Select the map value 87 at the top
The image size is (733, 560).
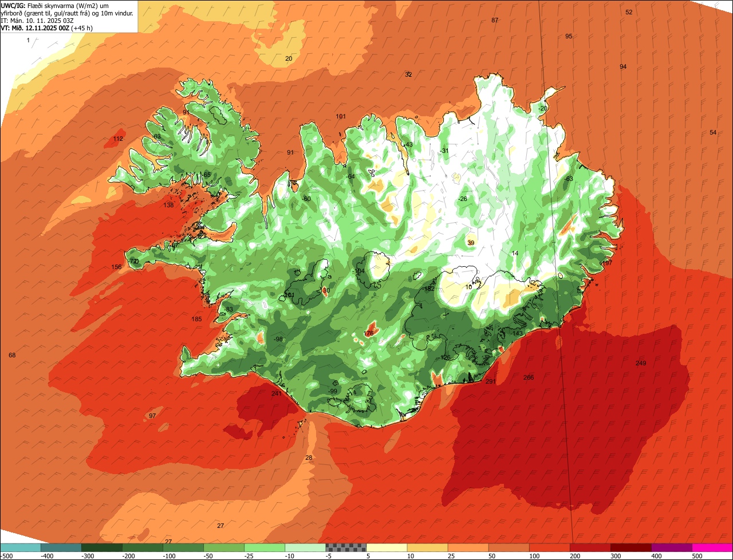pyautogui.click(x=495, y=20)
